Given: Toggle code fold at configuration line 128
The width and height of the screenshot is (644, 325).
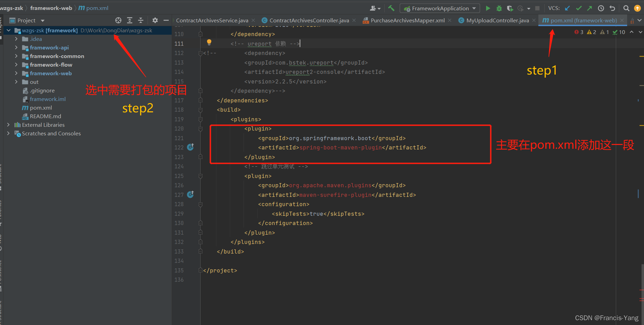Looking at the screenshot, I should (200, 204).
